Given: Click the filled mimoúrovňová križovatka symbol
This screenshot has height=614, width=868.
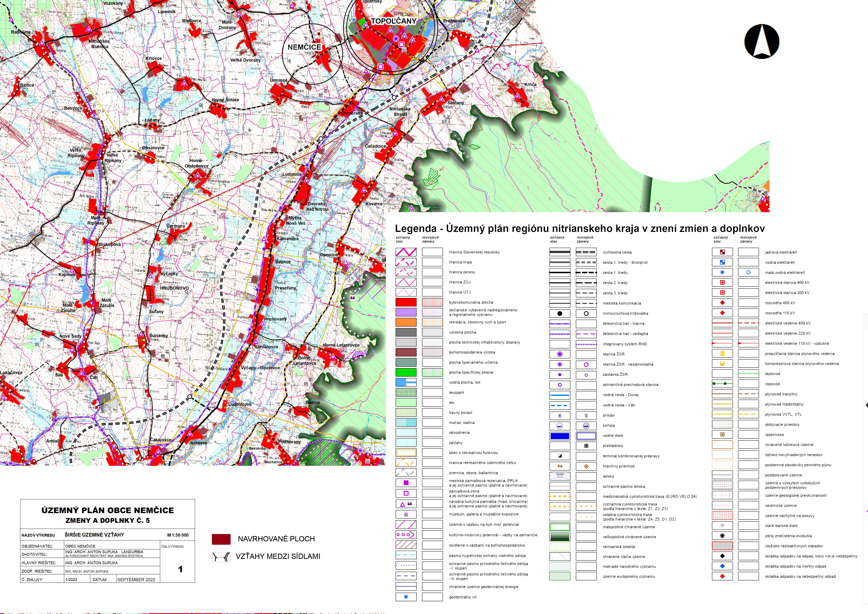Looking at the screenshot, I should pyautogui.click(x=560, y=313).
